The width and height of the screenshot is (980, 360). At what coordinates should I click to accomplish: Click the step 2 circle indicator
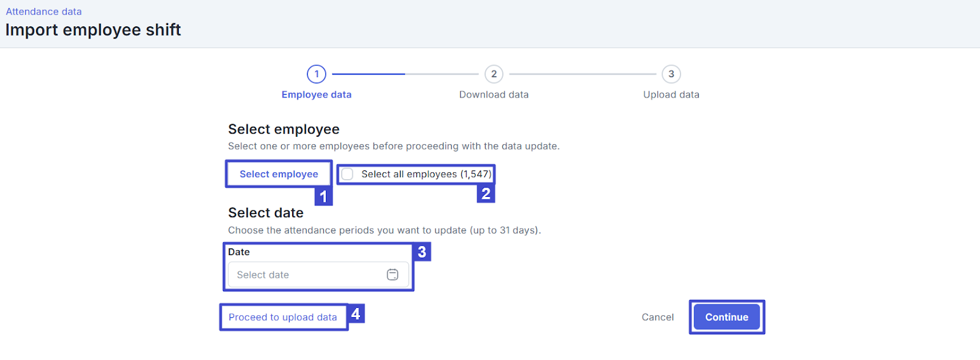pyautogui.click(x=494, y=74)
